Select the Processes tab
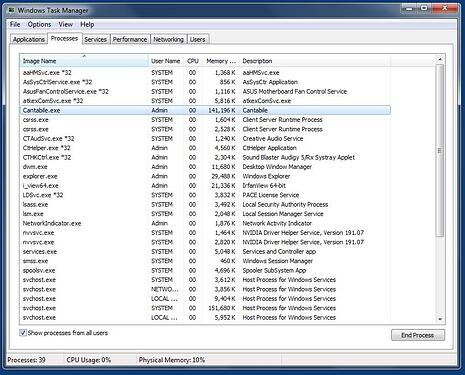 64,39
